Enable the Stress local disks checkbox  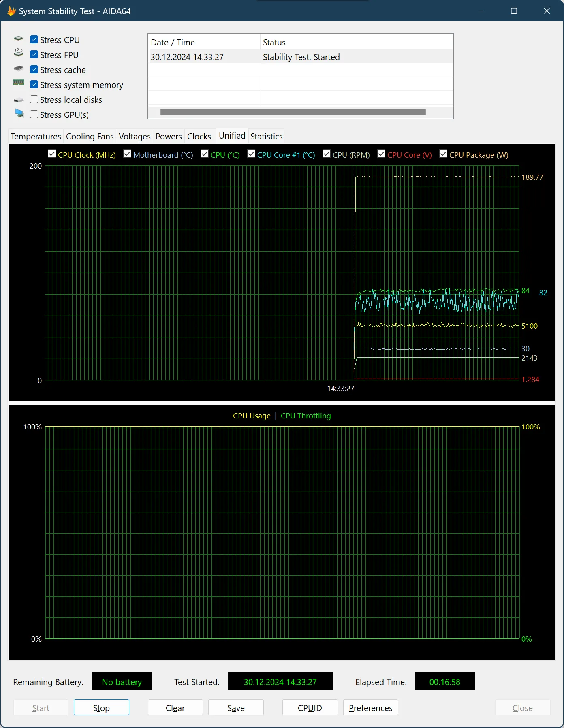[34, 100]
